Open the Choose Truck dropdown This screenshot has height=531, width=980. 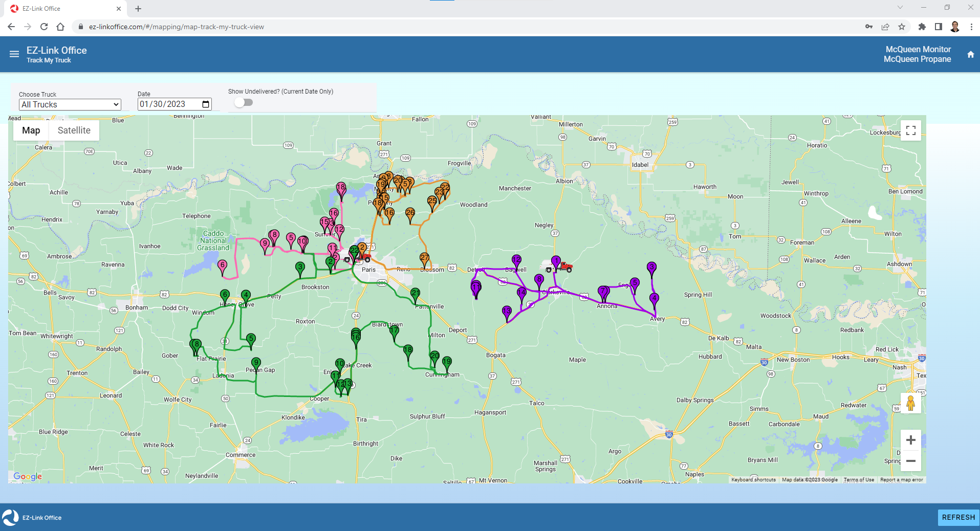70,104
